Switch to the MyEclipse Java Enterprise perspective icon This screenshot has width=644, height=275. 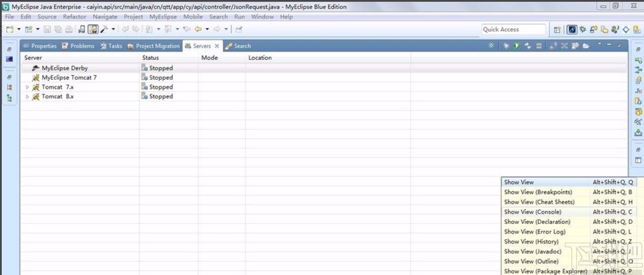571,29
